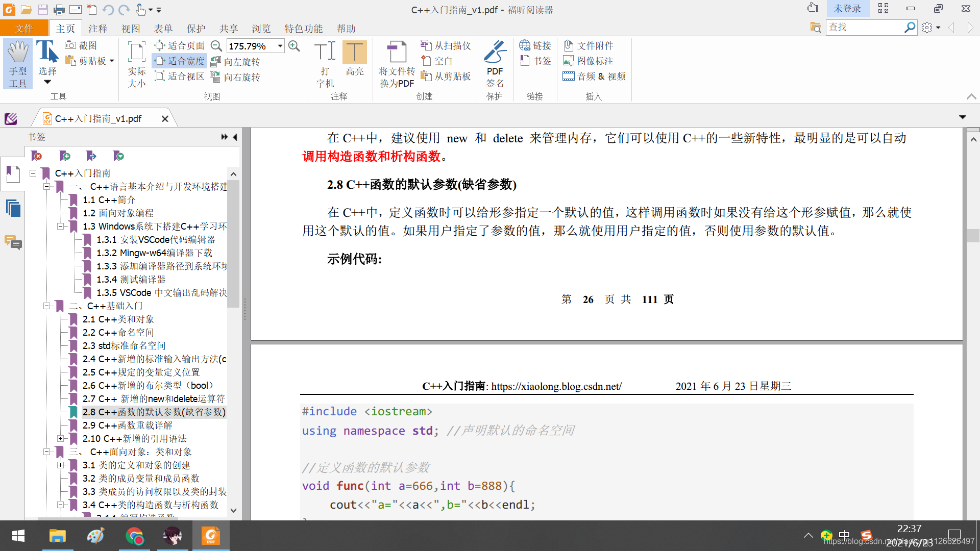
Task: Select the Hand tool (手型工具)
Action: (x=18, y=63)
